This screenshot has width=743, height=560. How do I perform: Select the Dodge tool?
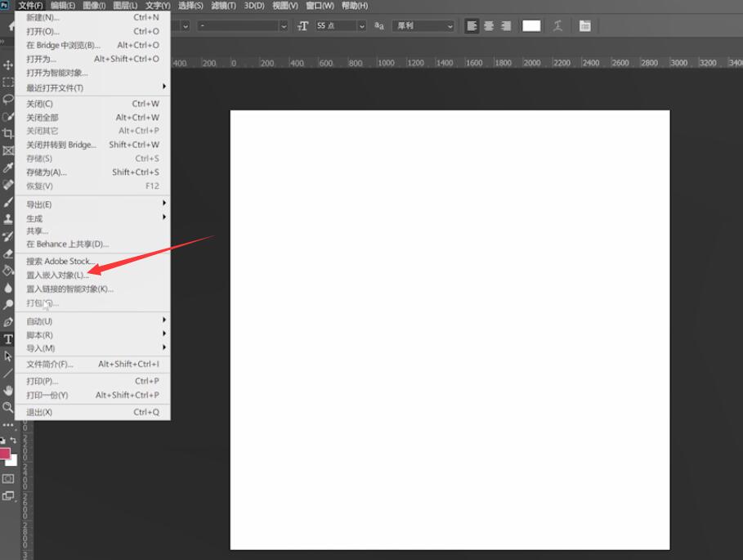point(8,305)
